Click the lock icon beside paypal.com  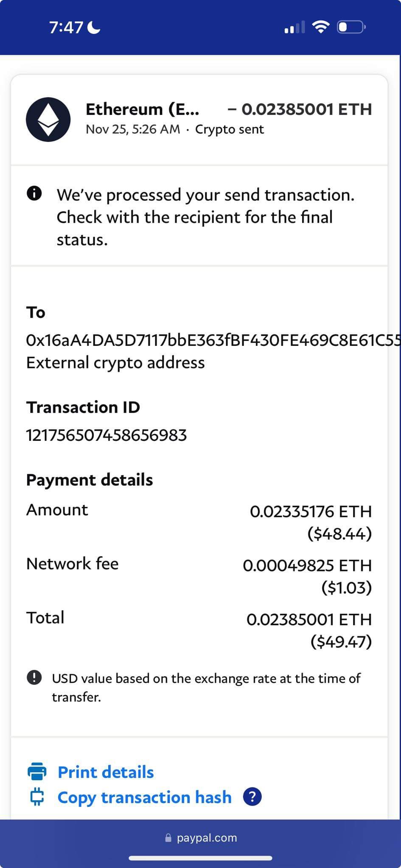click(168, 838)
